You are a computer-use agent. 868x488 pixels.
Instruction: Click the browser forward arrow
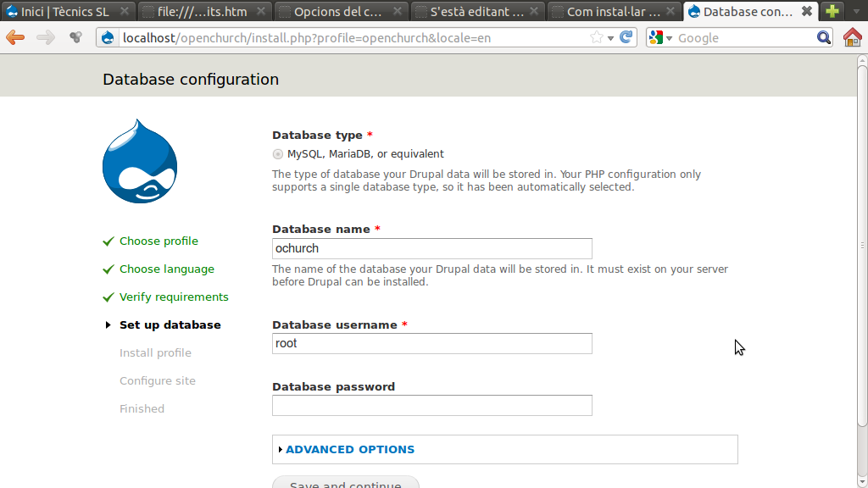(45, 37)
